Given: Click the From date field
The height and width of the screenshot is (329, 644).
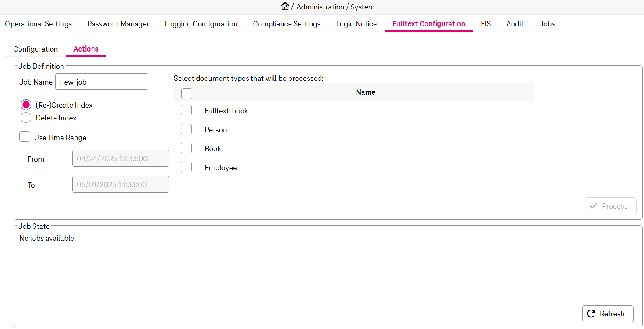Looking at the screenshot, I should [120, 159].
